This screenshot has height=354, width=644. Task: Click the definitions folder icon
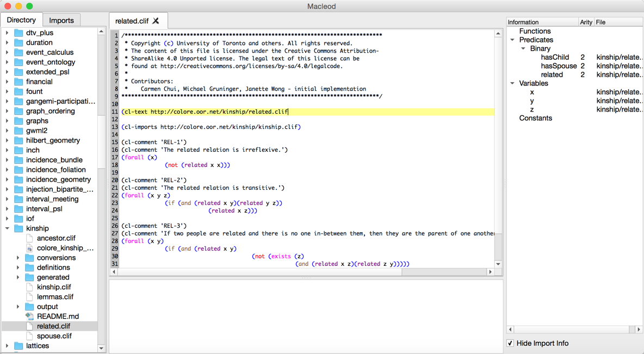pyautogui.click(x=29, y=268)
